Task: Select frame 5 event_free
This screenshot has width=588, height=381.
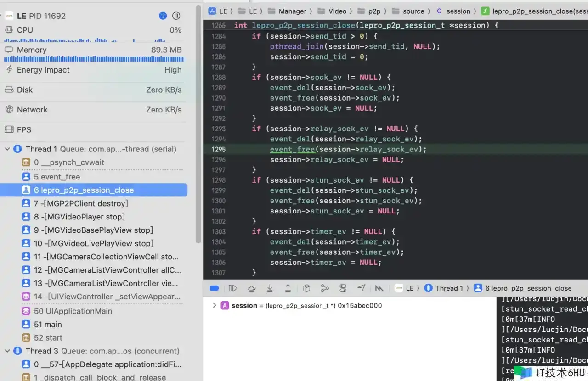Action: 94,177
